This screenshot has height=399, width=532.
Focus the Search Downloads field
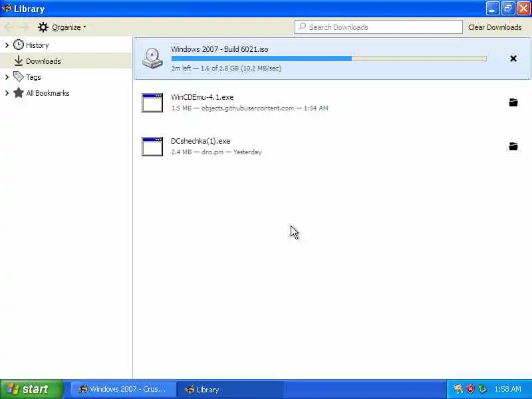[378, 27]
